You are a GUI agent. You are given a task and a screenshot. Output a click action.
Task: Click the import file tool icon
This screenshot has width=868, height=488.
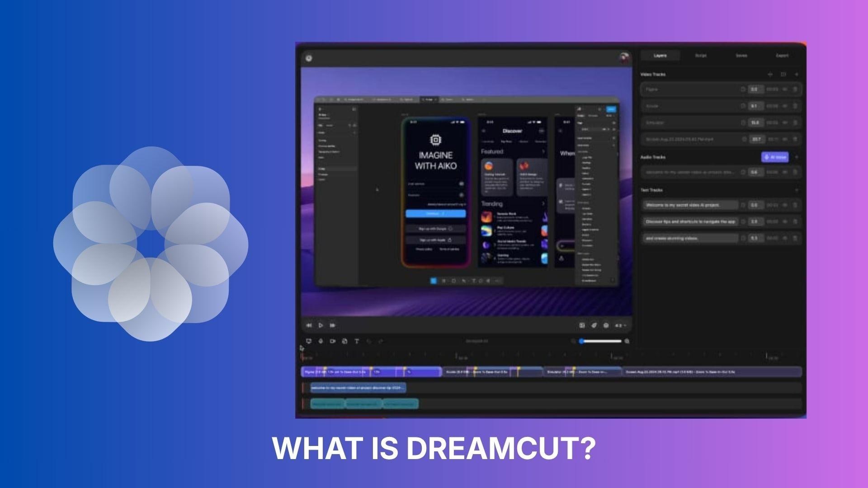[x=344, y=341]
